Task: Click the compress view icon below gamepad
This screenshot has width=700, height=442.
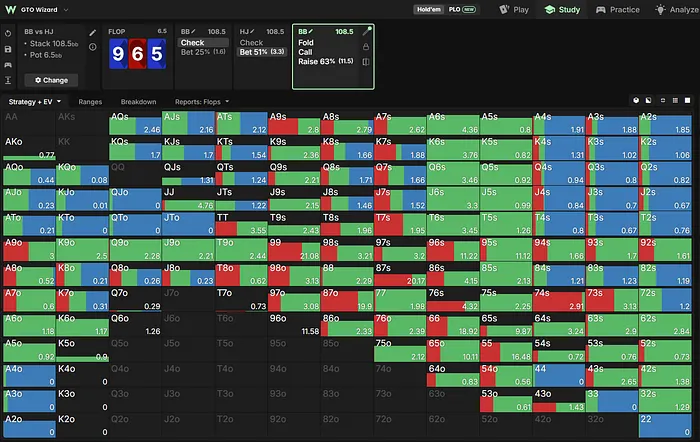Action: click(x=8, y=80)
